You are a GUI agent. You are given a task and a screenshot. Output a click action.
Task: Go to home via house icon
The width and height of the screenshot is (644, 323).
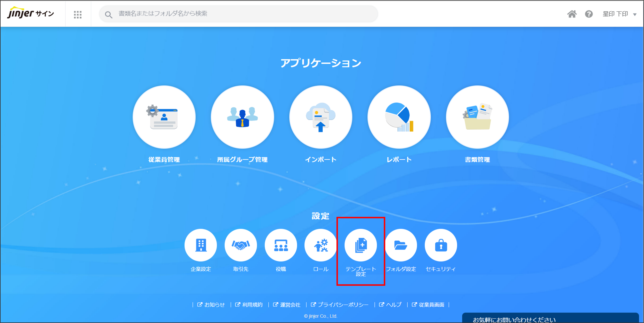tap(572, 14)
